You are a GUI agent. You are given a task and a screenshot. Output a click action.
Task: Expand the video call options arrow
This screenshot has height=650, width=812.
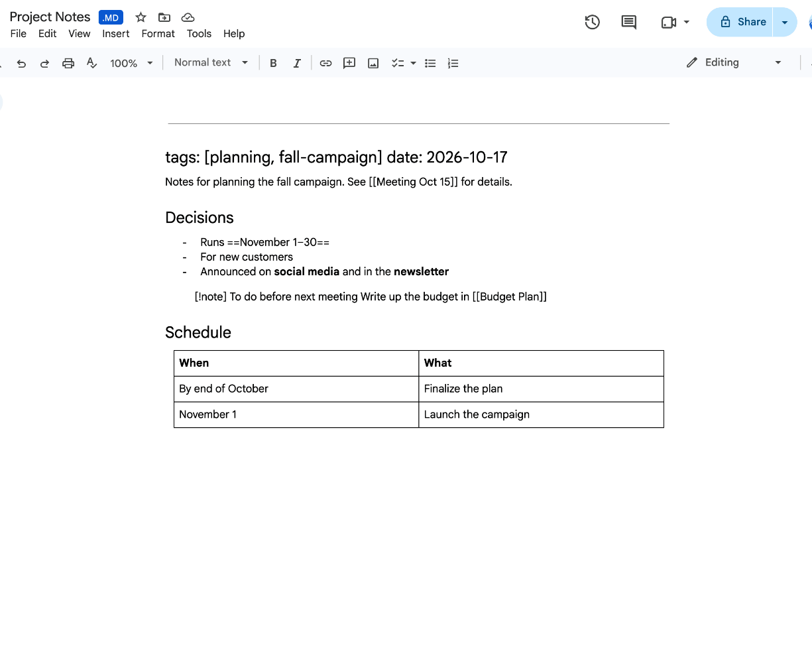(x=687, y=22)
